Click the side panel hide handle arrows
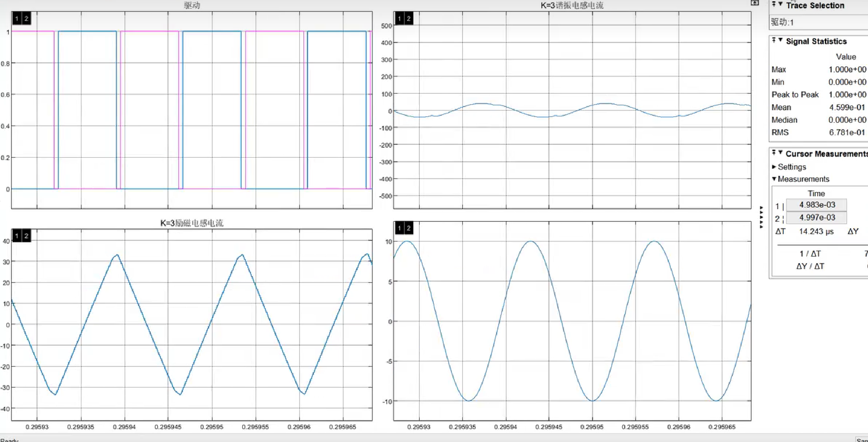Screen dimensions: 868x442 tap(761, 217)
